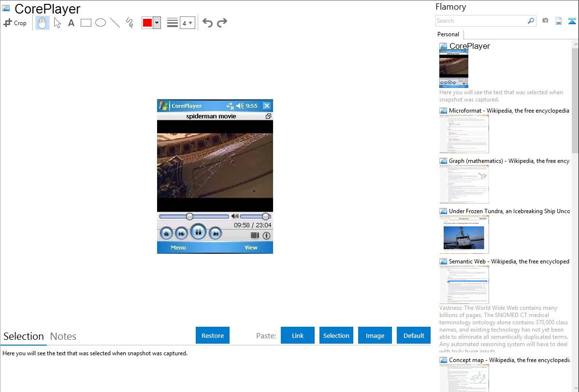The width and height of the screenshot is (579, 392).
Task: Select the arrow pointer tool
Action: pyautogui.click(x=57, y=23)
